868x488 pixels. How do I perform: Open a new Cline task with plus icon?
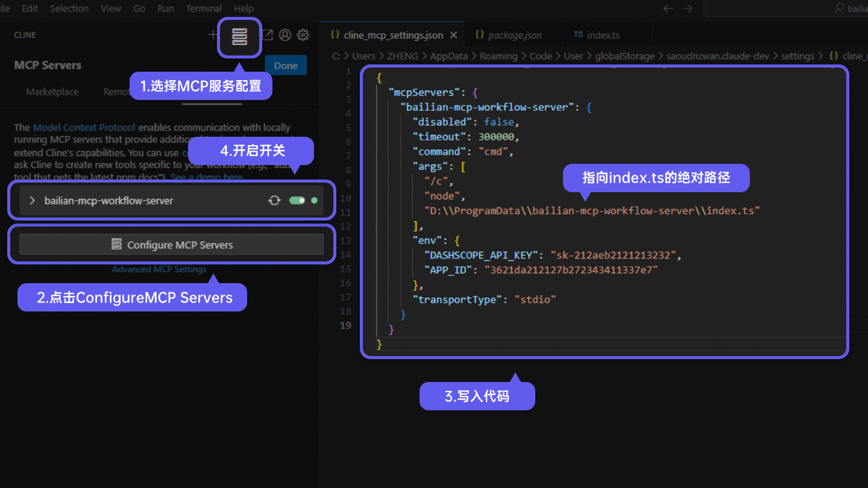click(213, 35)
